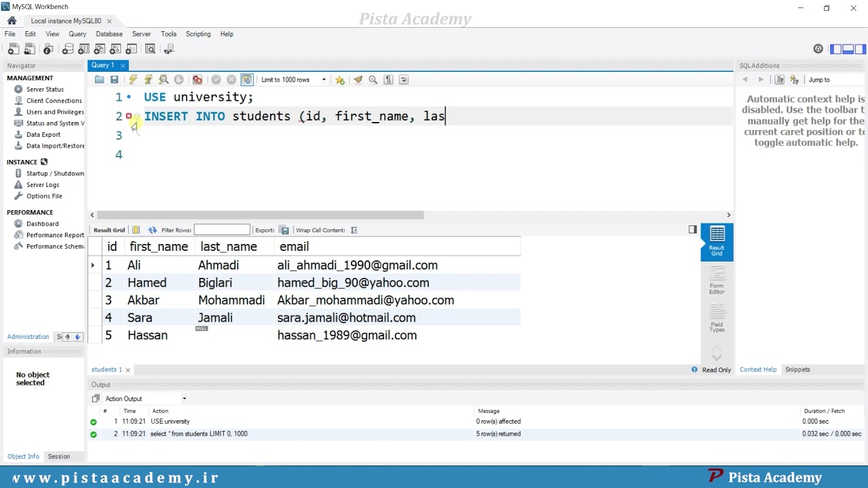This screenshot has height=488, width=868.
Task: Create a new schema icon
Action: [x=68, y=49]
